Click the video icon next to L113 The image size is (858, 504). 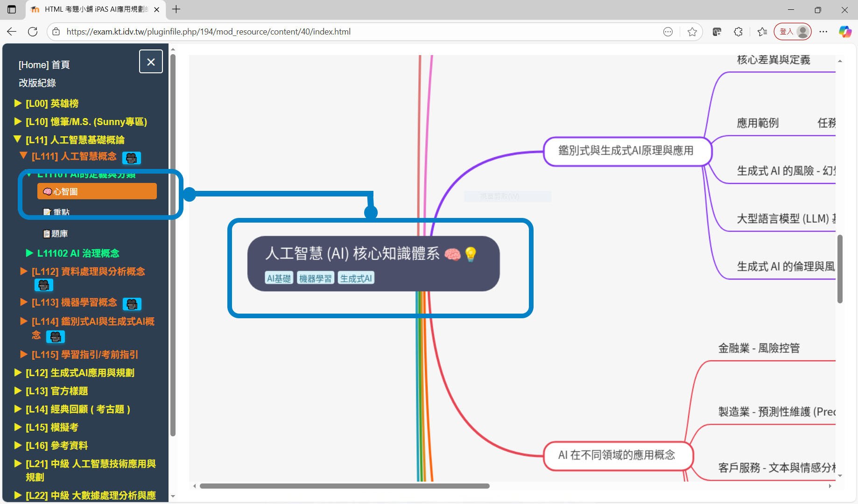(132, 304)
